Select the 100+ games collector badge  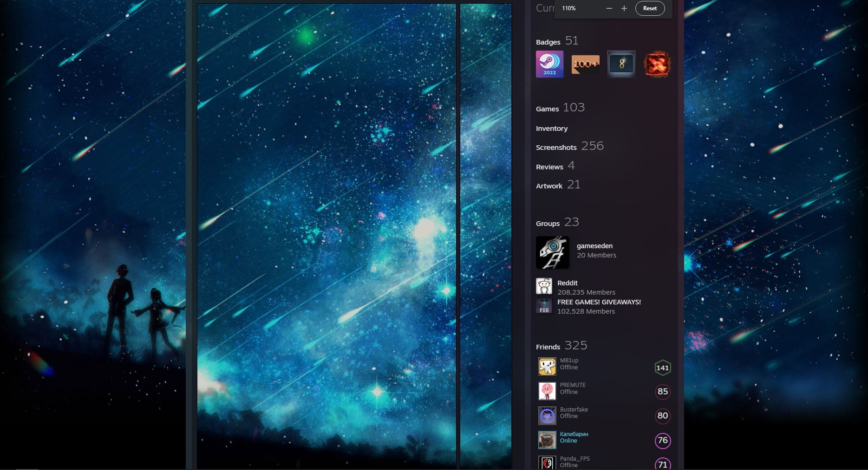click(x=585, y=64)
